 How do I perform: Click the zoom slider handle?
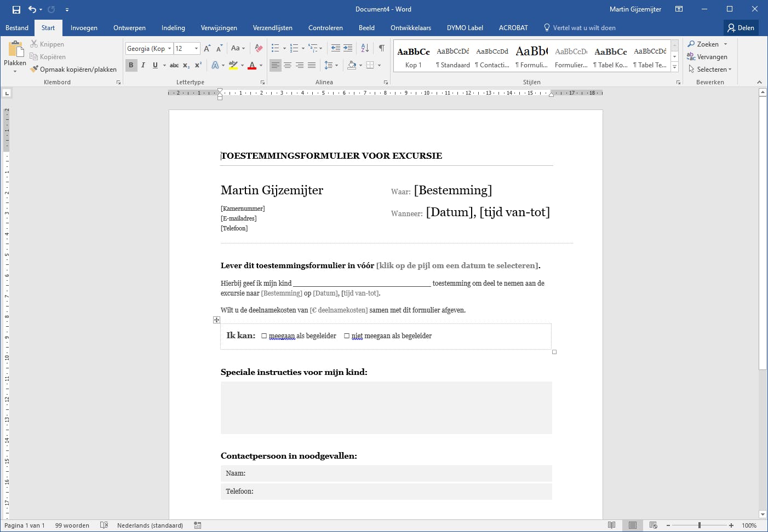point(700,525)
